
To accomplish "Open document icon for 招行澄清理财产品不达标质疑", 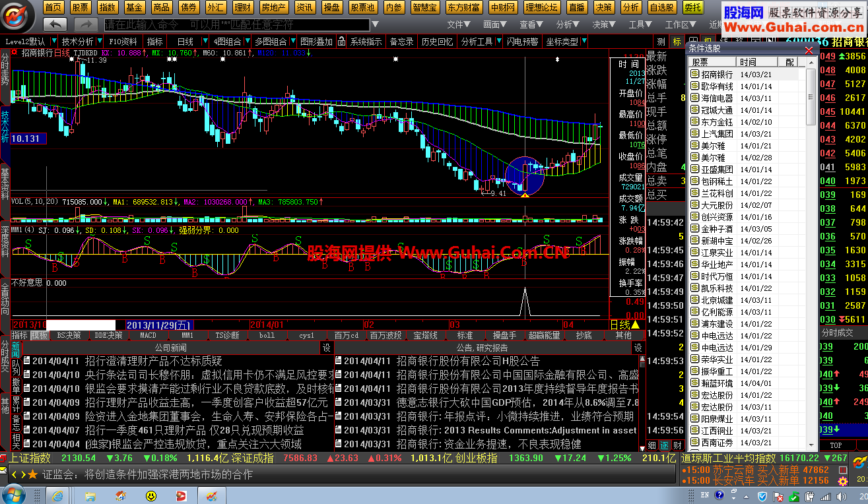I will [x=26, y=362].
